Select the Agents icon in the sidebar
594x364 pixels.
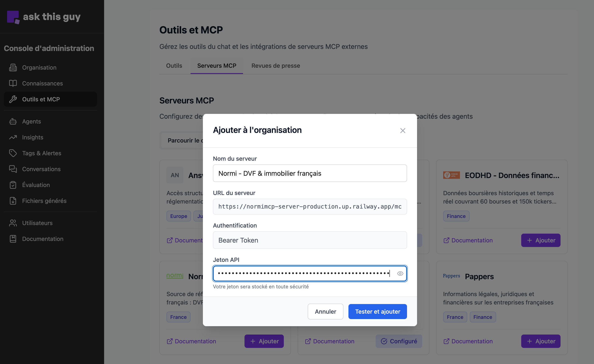click(x=13, y=121)
